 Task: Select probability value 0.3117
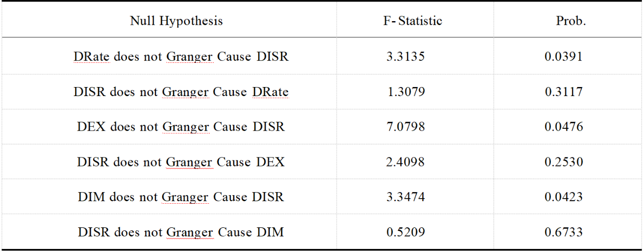[x=563, y=92]
